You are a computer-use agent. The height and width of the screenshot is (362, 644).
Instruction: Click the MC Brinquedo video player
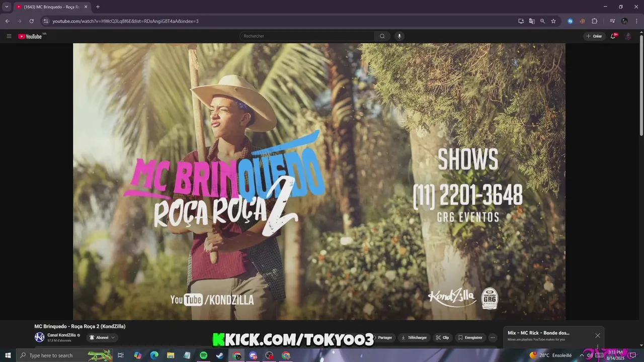[x=319, y=182]
